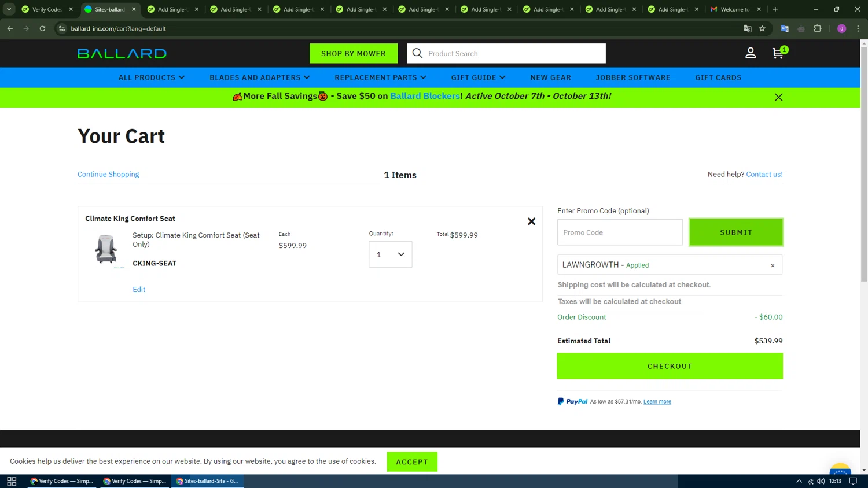Viewport: 868px width, 488px height.
Task: Open Gift Cards page
Action: [718, 77]
